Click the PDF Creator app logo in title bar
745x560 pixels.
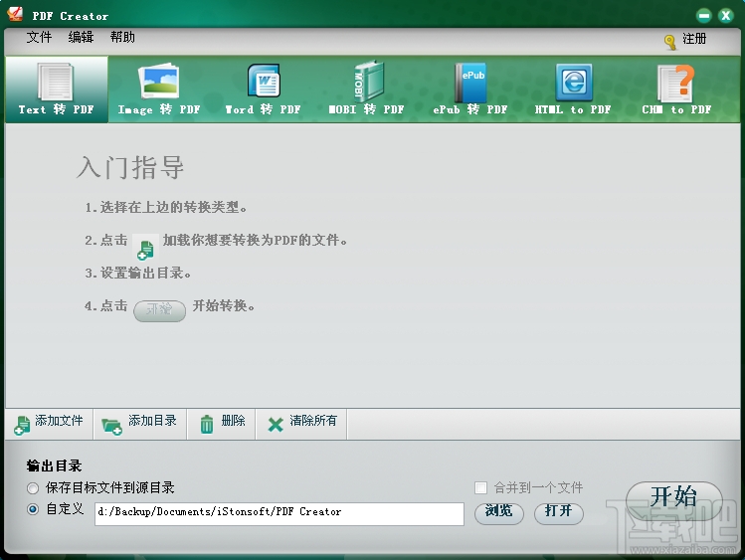pos(15,13)
